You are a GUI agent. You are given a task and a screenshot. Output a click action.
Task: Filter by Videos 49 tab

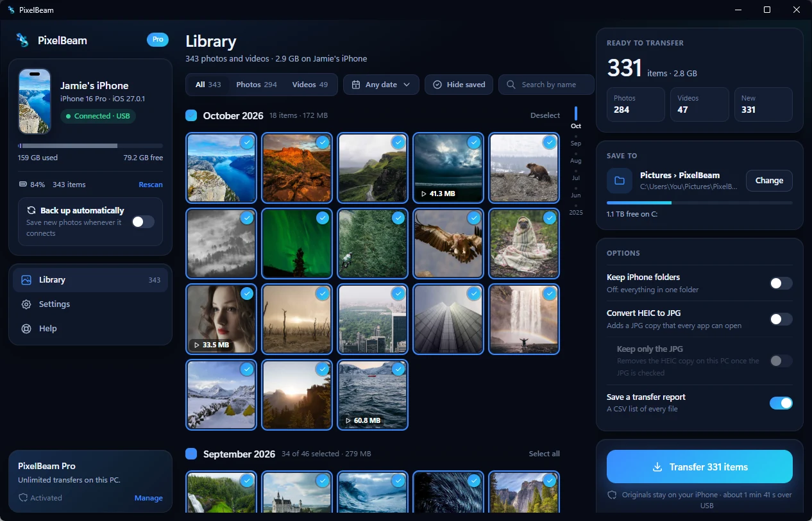(x=310, y=85)
